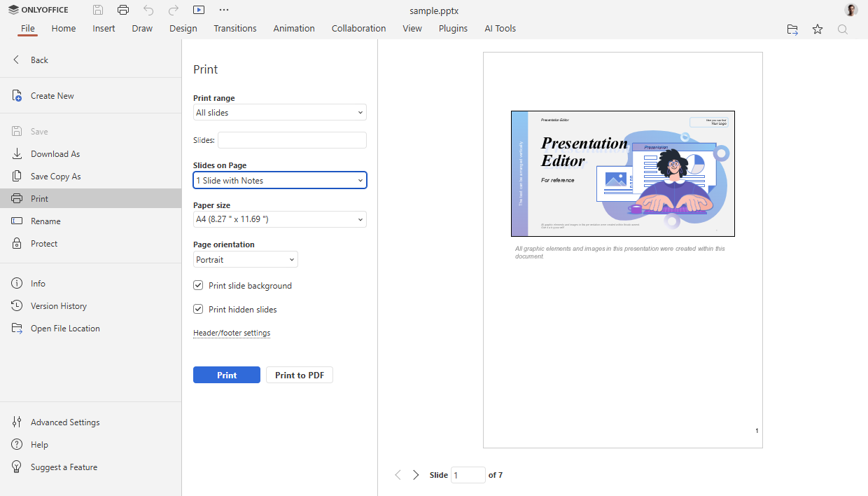Viewport: 868px width, 496px height.
Task: Click the Protect lock icon
Action: click(17, 244)
